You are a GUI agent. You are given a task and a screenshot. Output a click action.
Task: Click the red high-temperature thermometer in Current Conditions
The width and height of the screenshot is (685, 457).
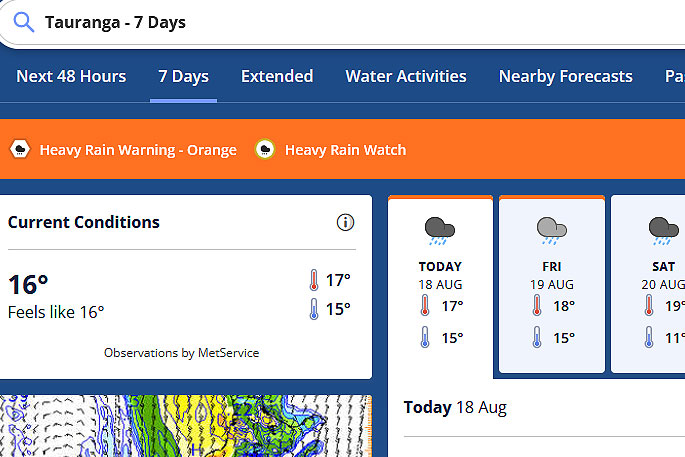click(314, 280)
